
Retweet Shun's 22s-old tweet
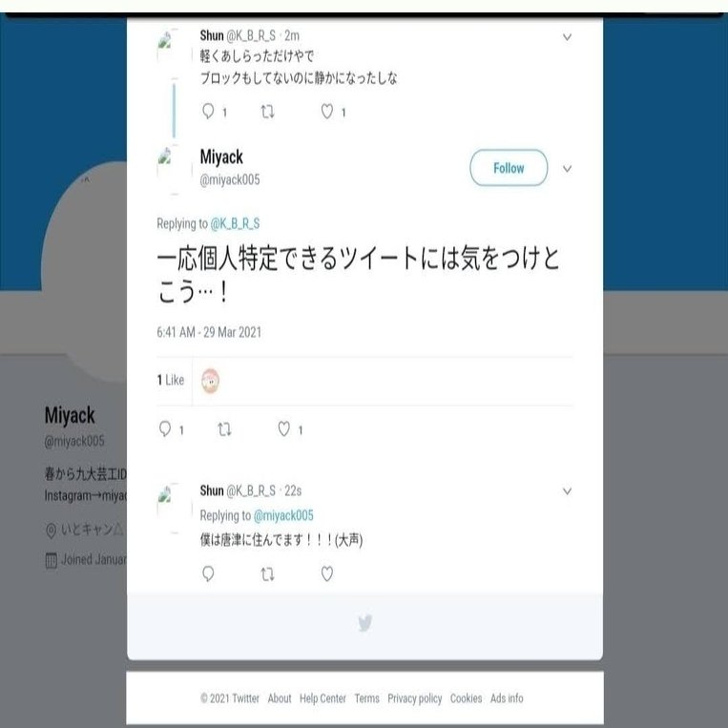pyautogui.click(x=267, y=574)
